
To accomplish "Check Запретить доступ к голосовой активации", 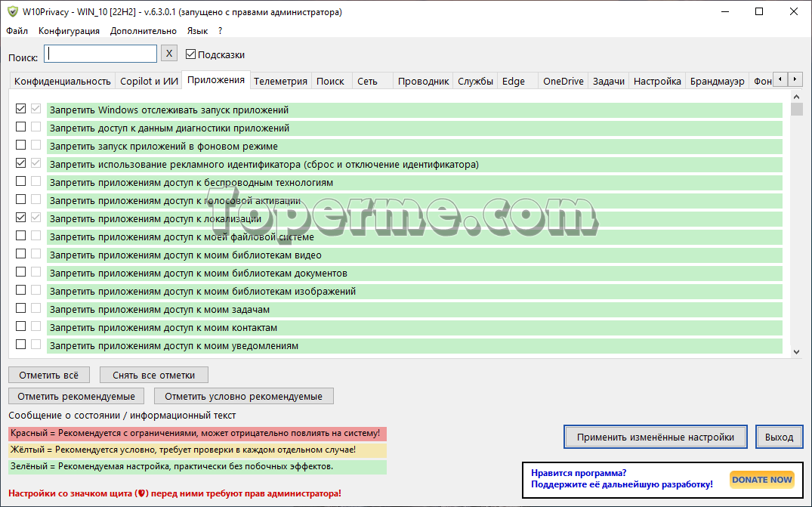I will pos(20,199).
